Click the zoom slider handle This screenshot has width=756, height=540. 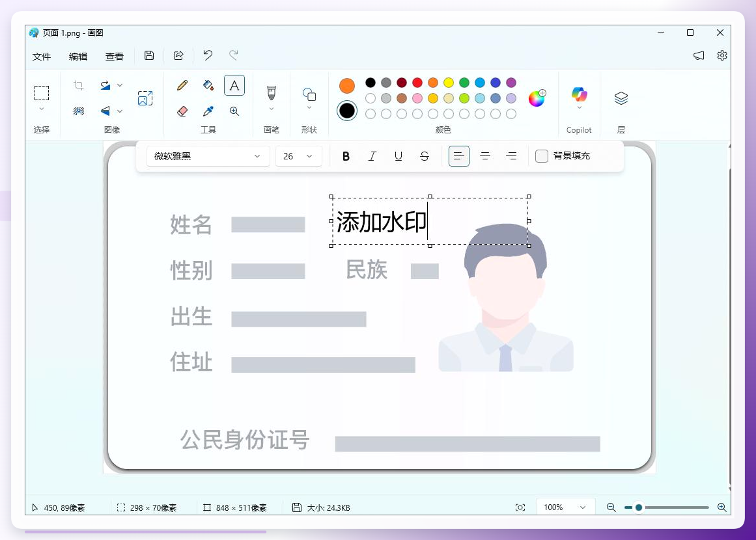coord(638,507)
